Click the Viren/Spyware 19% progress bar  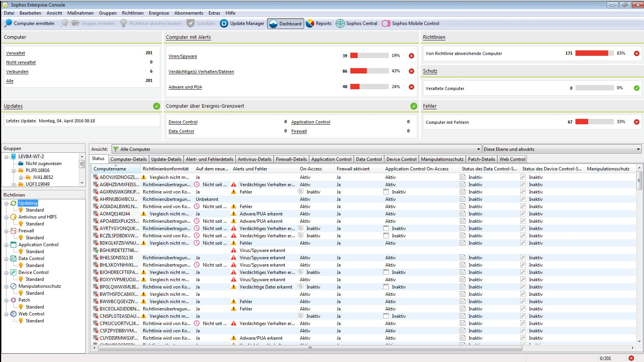(369, 56)
